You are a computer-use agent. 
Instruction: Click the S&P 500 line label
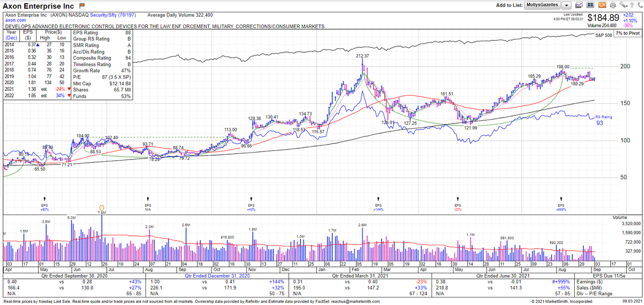point(603,35)
